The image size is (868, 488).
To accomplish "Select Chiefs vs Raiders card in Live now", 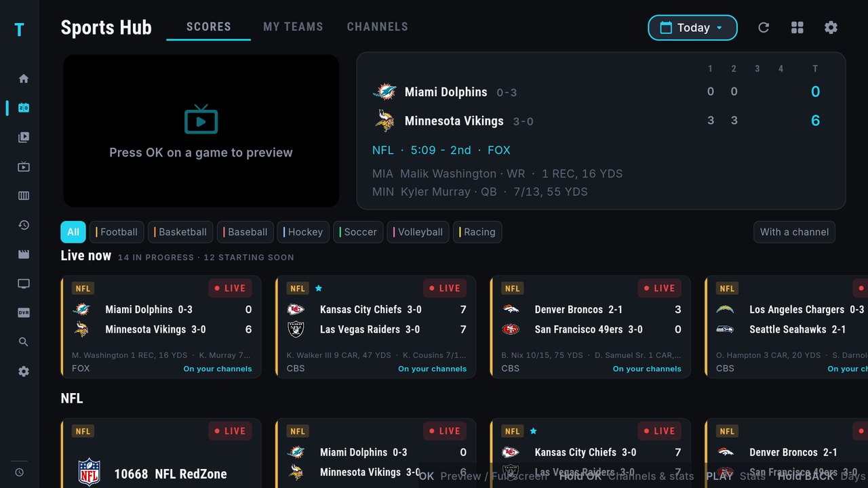I will pyautogui.click(x=376, y=327).
